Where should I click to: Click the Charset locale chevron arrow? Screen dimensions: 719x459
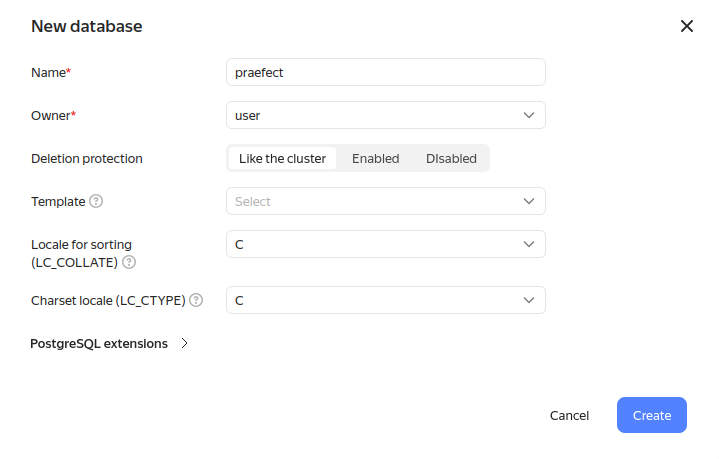(x=529, y=300)
